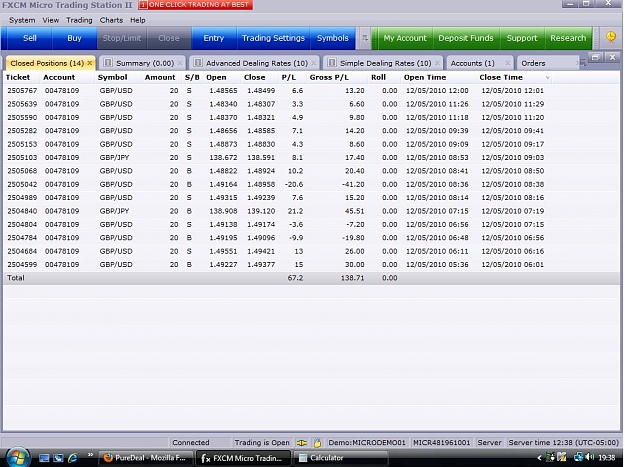Screen dimensions: 625x467
Task: Click Demo:MICRODEMO01 in status bar
Action: [x=367, y=442]
